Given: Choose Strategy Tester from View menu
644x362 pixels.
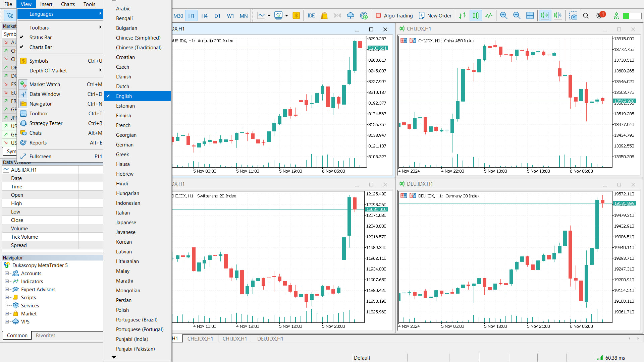Looking at the screenshot, I should 60,123.
